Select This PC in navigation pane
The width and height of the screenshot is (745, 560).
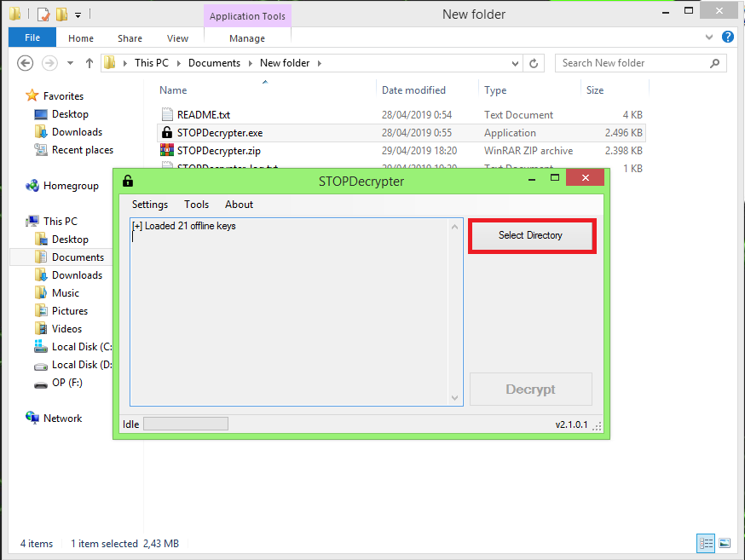tap(60, 222)
